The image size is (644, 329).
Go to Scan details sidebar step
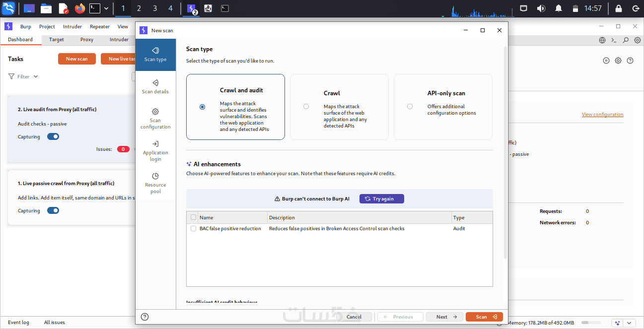pos(155,87)
